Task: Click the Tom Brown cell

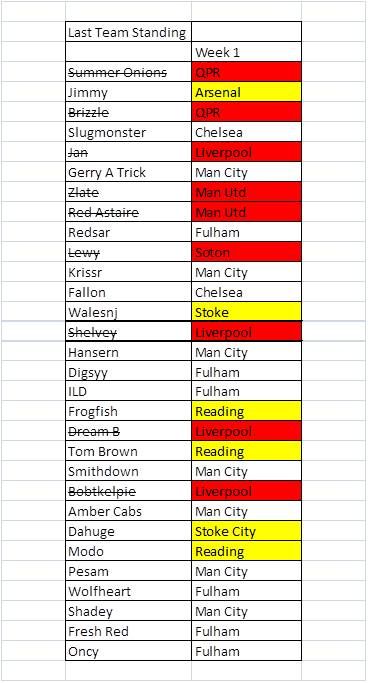Action: pos(128,451)
